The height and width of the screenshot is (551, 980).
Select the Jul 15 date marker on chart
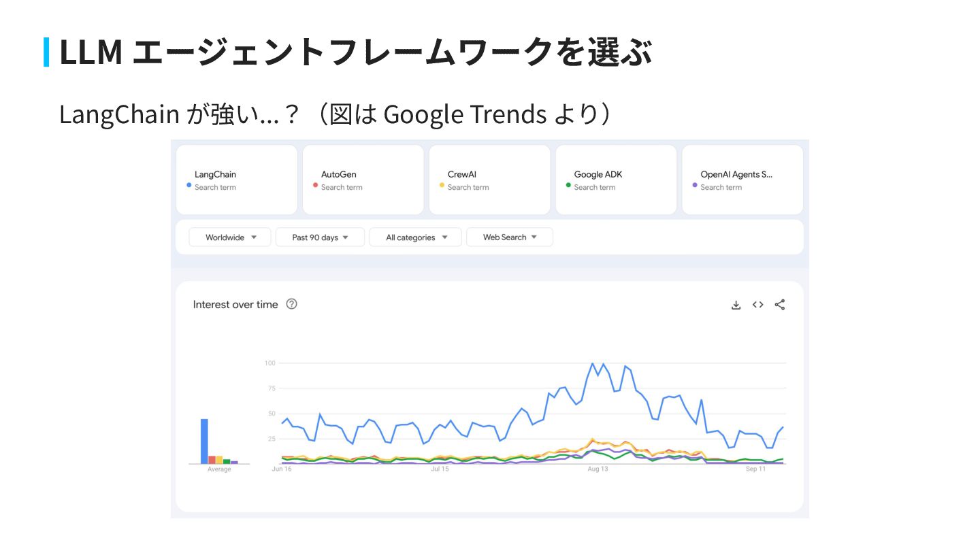tap(440, 469)
